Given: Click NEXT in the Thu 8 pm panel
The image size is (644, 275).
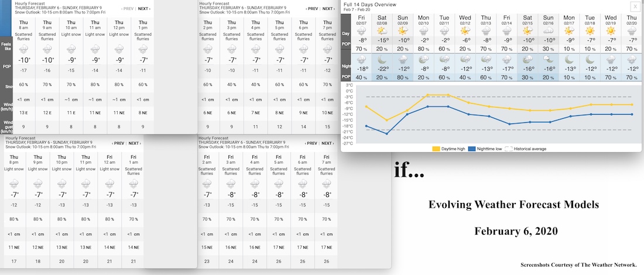Looking at the screenshot, I should (x=135, y=143).
